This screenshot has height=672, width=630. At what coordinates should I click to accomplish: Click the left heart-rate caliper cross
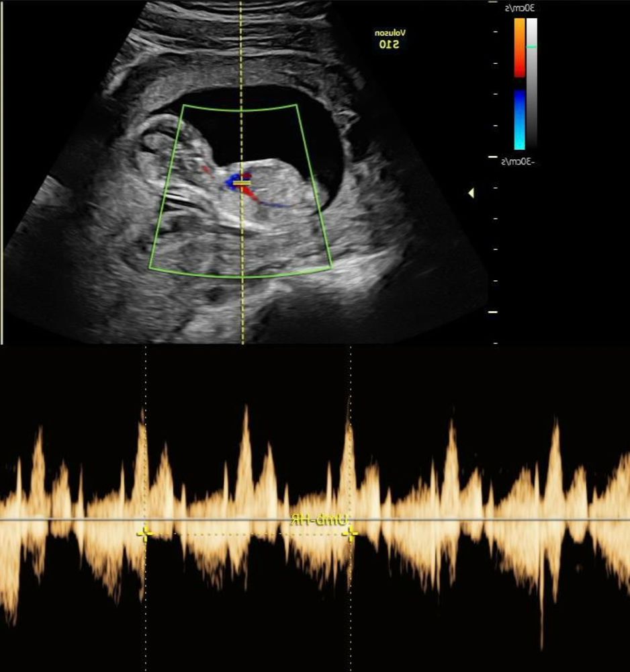point(144,534)
